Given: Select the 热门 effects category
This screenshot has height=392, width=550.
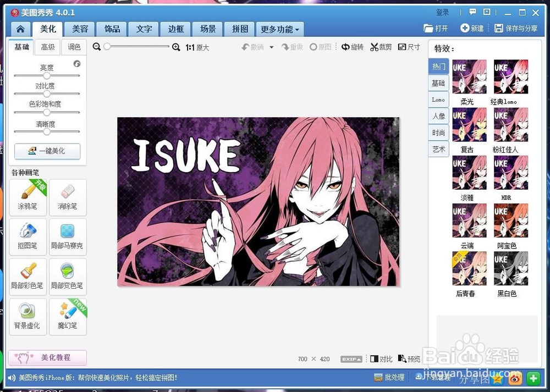Looking at the screenshot, I should 438,67.
